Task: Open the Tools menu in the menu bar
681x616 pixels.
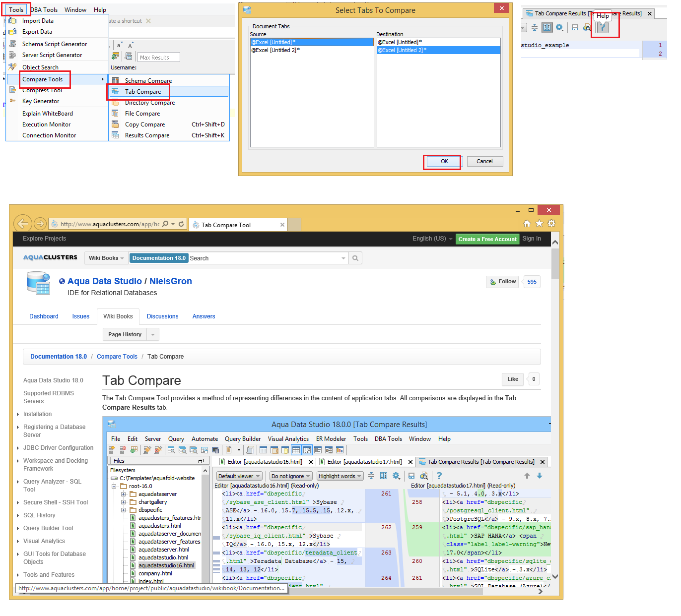Action: [16, 9]
